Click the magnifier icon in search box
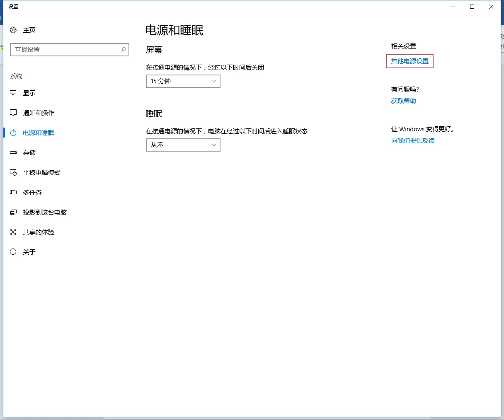Image resolution: width=504 pixels, height=420 pixels. pos(122,50)
